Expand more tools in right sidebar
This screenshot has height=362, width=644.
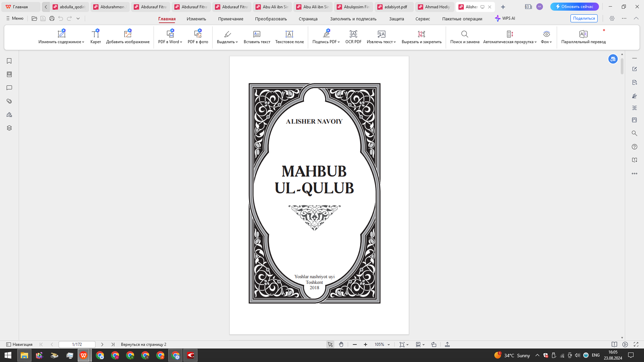click(634, 173)
